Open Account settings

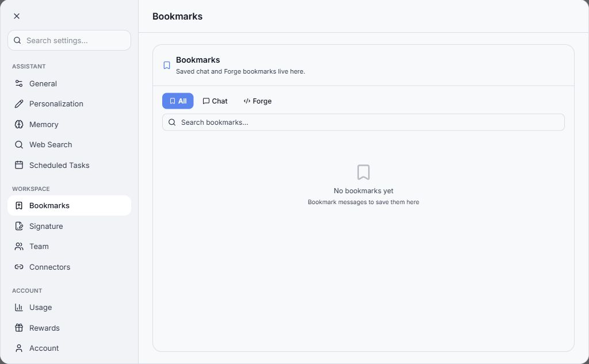69,348
